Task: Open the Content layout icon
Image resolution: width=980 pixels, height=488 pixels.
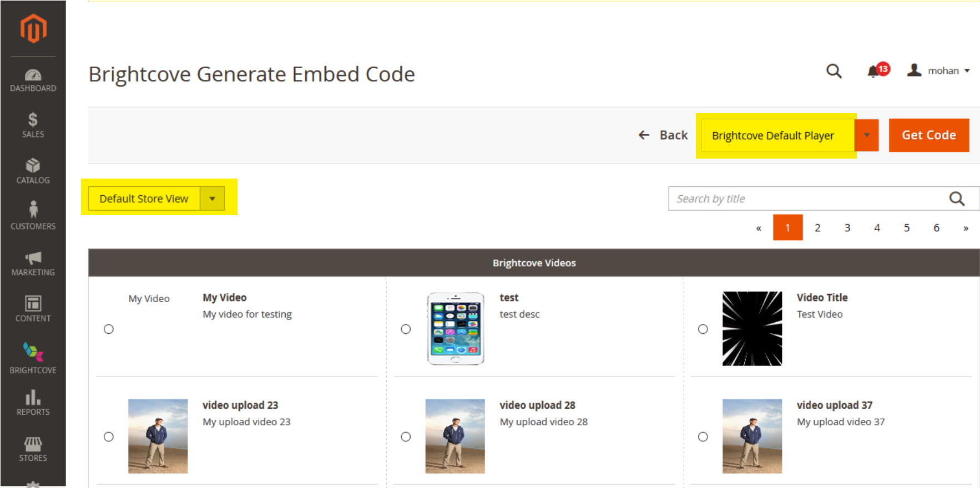Action: pos(33,303)
